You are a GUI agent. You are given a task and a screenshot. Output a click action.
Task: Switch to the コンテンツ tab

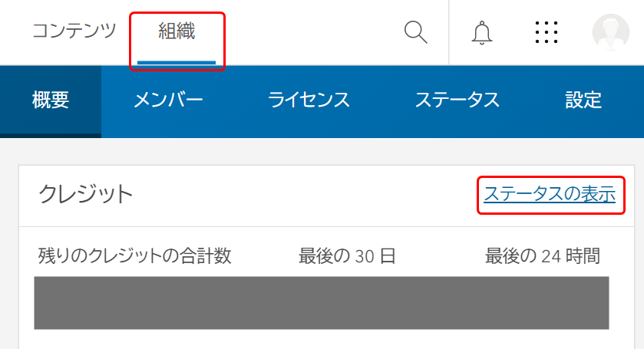tap(74, 31)
